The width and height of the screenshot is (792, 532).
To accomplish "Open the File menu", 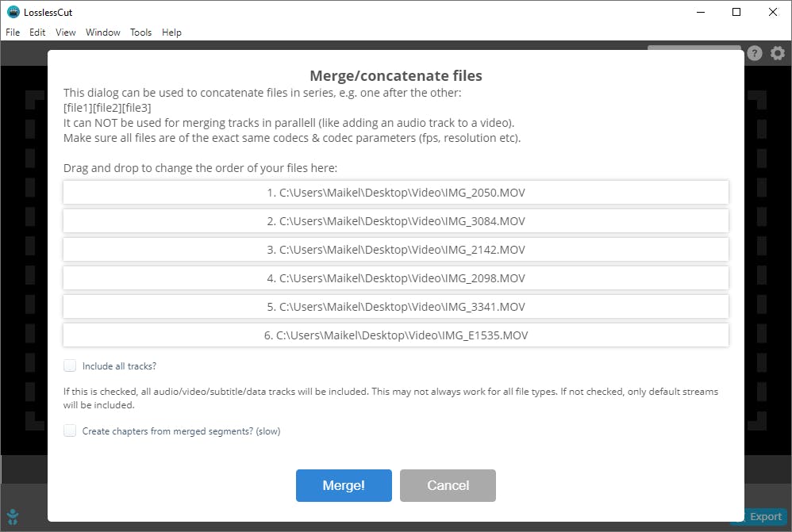I will (13, 33).
